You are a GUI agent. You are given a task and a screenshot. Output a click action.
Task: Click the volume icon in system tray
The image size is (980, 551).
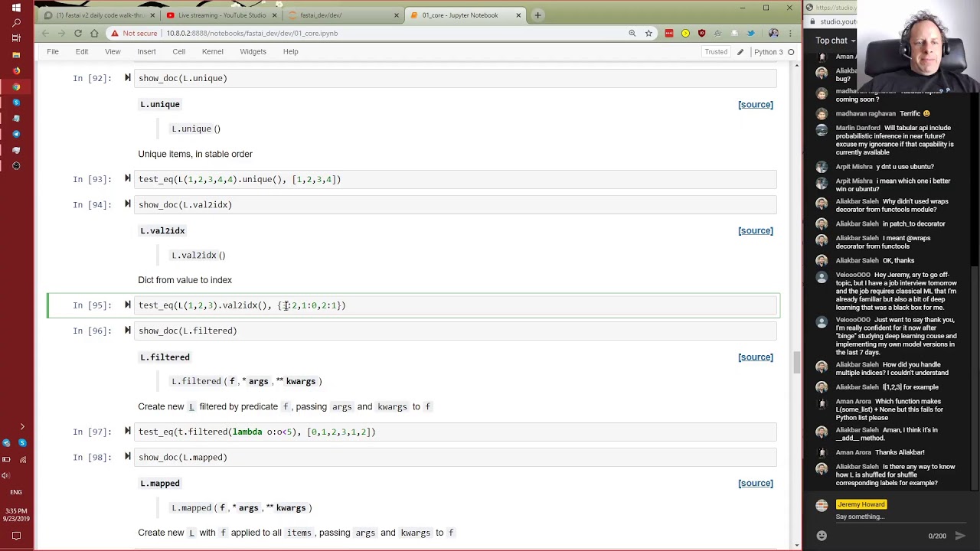[6, 475]
